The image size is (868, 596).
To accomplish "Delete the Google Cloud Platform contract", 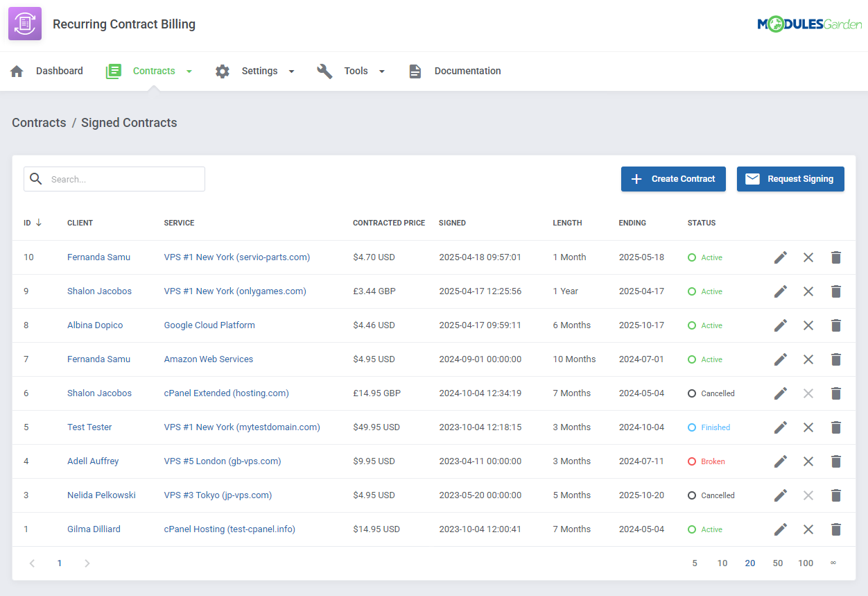I will click(x=836, y=325).
